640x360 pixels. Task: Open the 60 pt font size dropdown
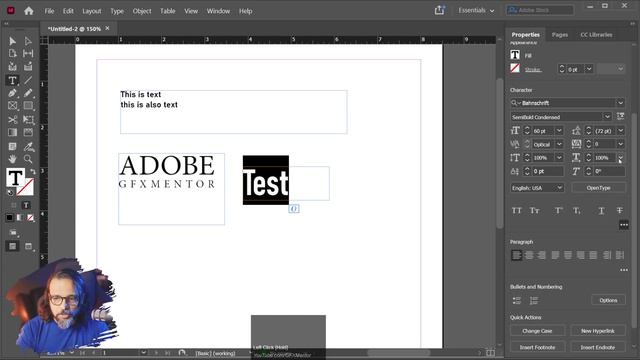559,131
